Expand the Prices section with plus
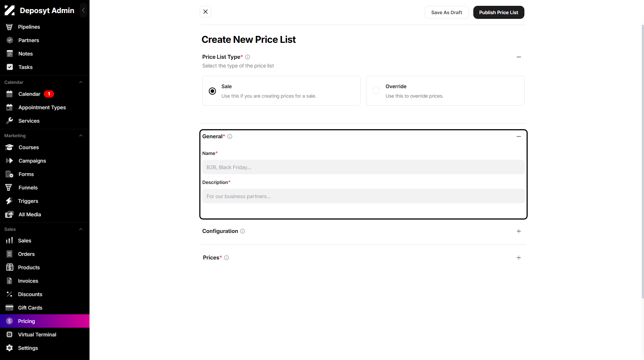The height and width of the screenshot is (360, 644). click(519, 258)
